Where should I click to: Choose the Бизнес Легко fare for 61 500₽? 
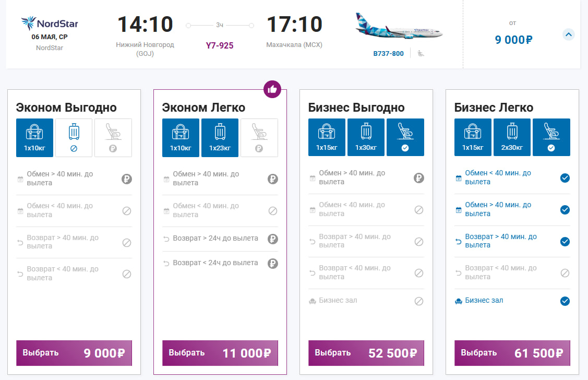tap(512, 353)
